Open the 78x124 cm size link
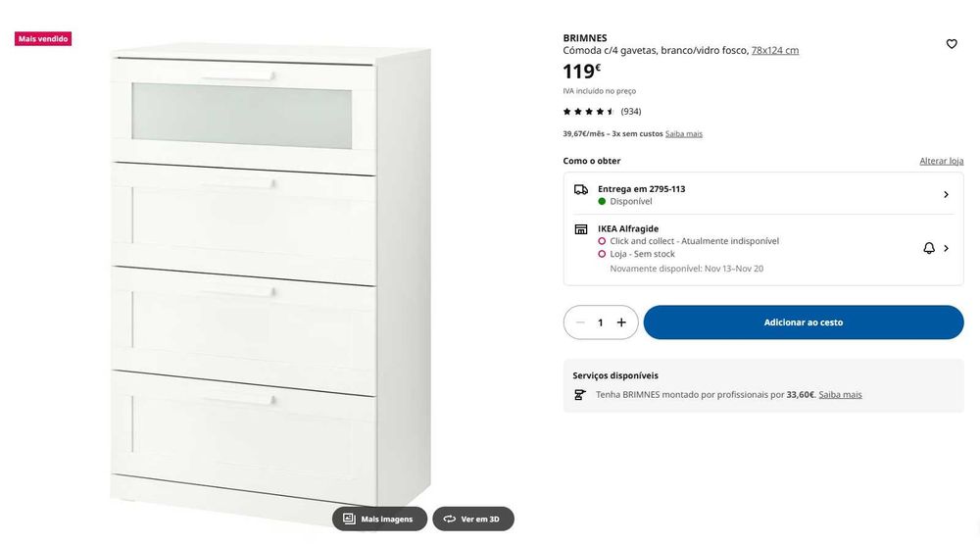980x545 pixels. click(x=775, y=50)
